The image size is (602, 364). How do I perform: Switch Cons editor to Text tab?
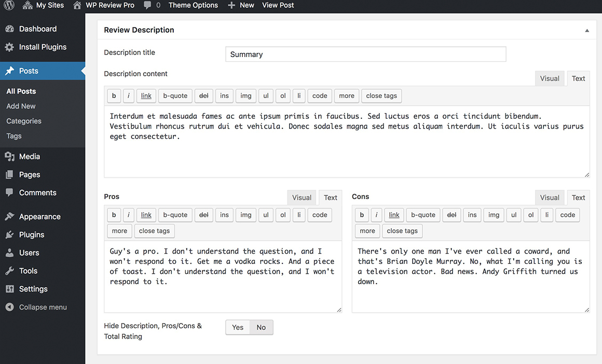[x=578, y=198]
